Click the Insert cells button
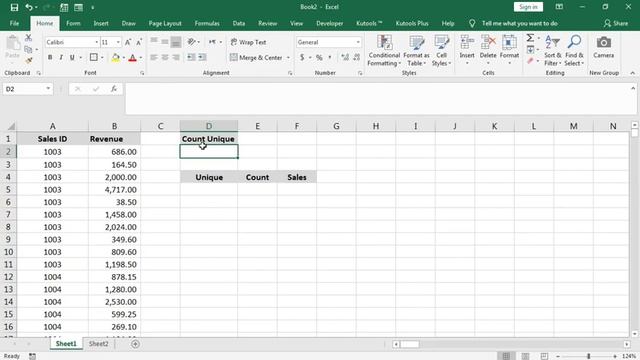640x360 pixels. pos(467,50)
